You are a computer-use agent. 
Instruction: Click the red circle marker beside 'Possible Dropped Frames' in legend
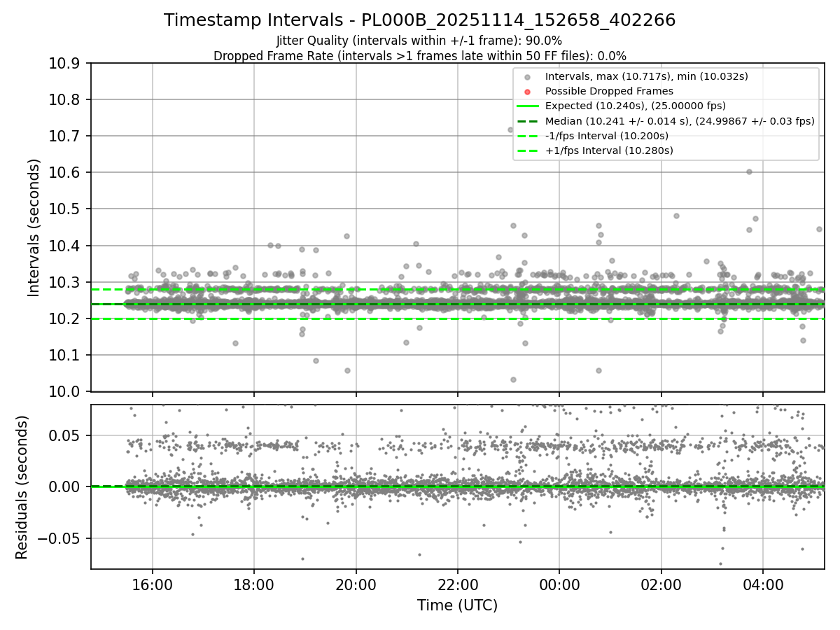pos(527,92)
